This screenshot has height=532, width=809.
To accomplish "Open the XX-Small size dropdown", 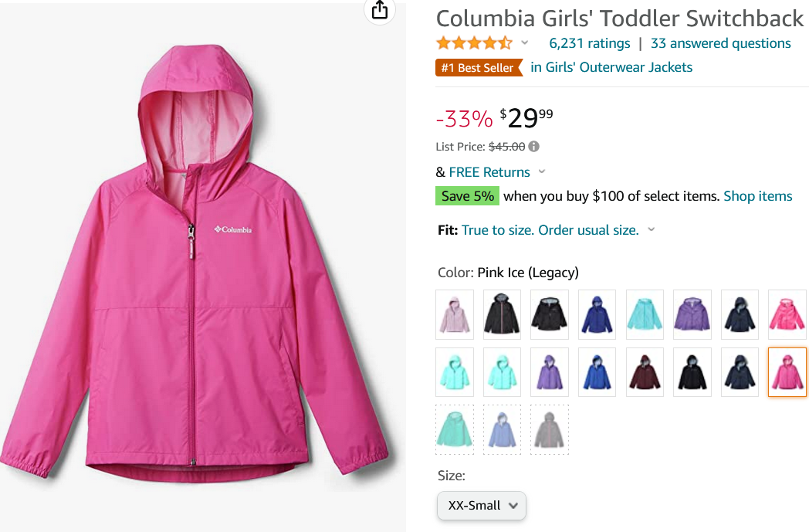I will pos(482,506).
